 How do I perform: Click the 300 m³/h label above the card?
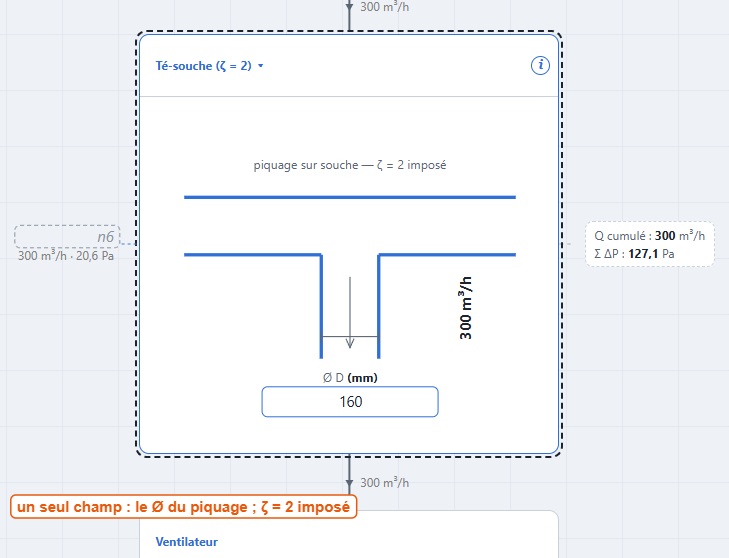(384, 7)
